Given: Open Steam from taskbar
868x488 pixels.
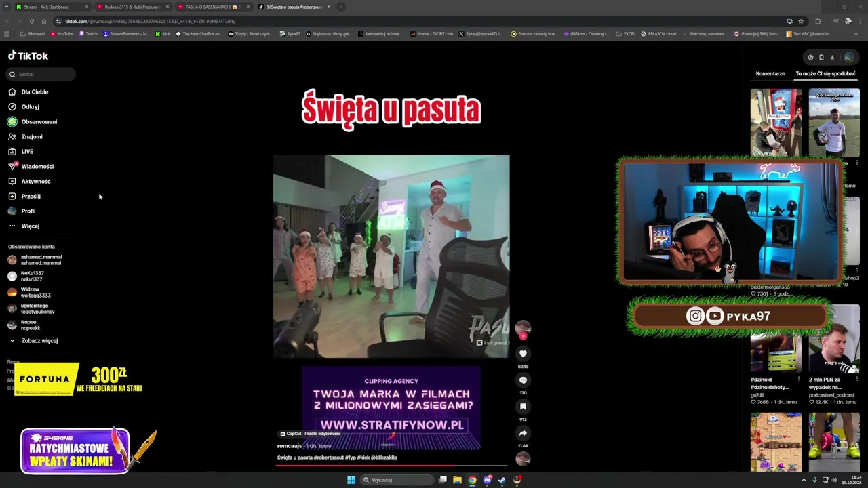Looking at the screenshot, I should (x=502, y=480).
